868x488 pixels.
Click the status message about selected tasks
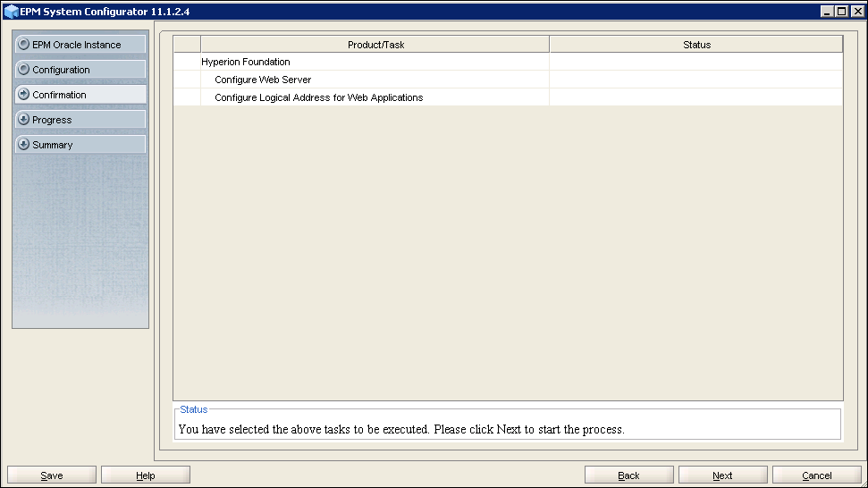[401, 429]
